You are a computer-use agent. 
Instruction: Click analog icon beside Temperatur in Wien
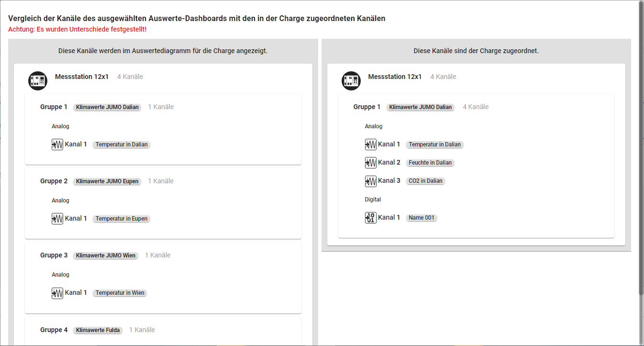pos(57,293)
